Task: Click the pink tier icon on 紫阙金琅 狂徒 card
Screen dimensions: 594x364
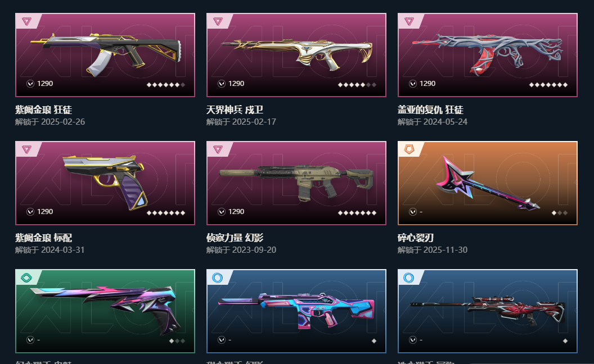Action: [x=26, y=21]
